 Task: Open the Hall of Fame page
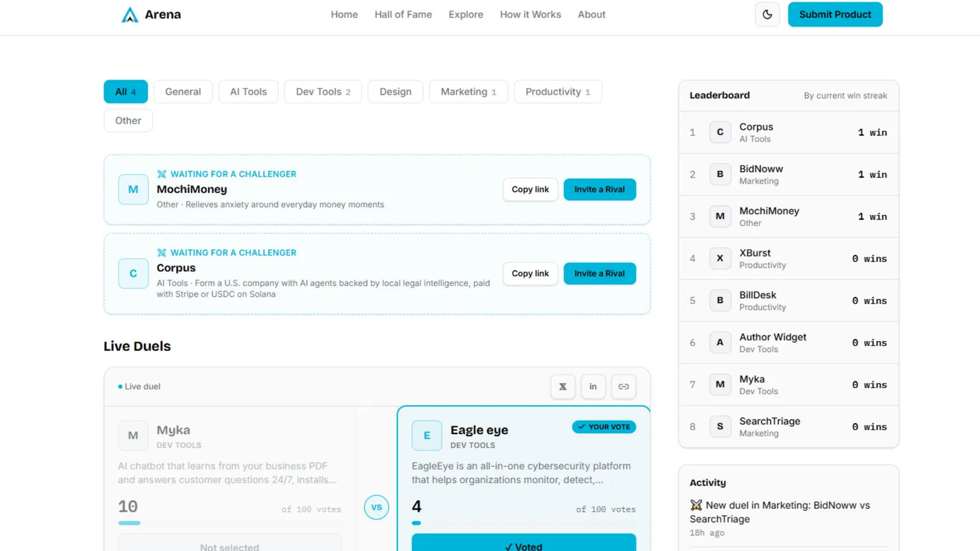(x=403, y=15)
